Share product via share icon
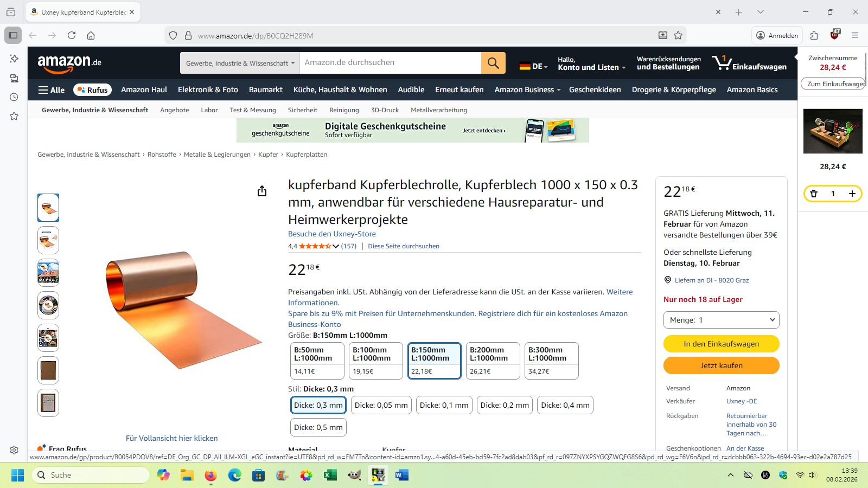The image size is (868, 488). tap(262, 191)
